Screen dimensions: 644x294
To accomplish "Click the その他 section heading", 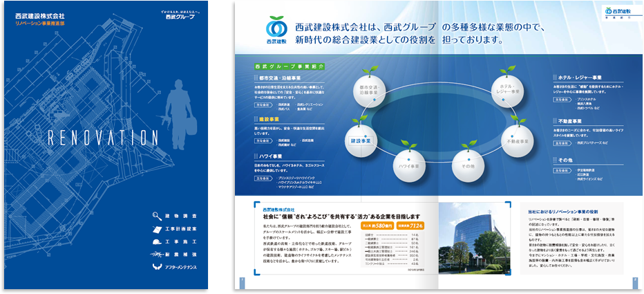I will [565, 159].
